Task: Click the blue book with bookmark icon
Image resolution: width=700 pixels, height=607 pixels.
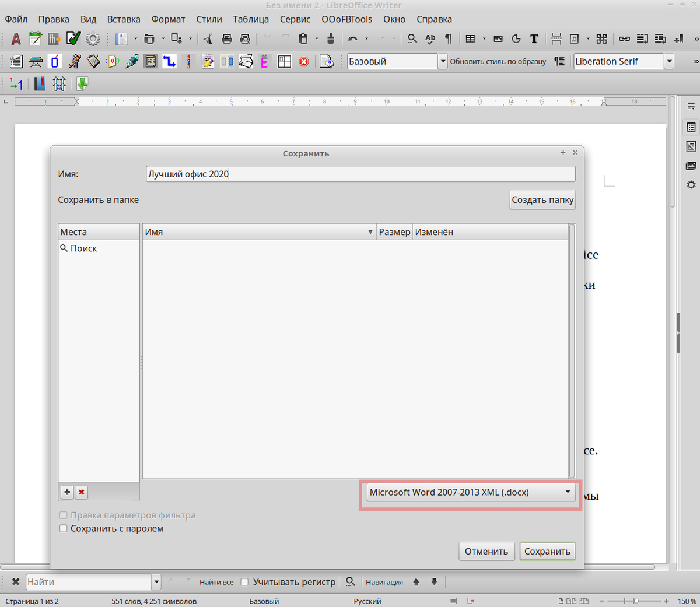Action: [40, 84]
